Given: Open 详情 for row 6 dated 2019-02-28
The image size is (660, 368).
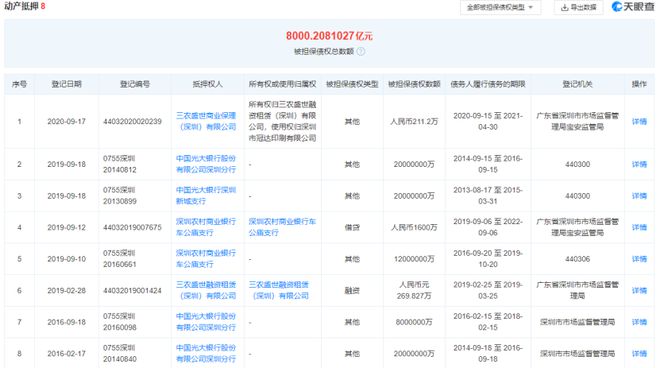Looking at the screenshot, I should [x=639, y=291].
